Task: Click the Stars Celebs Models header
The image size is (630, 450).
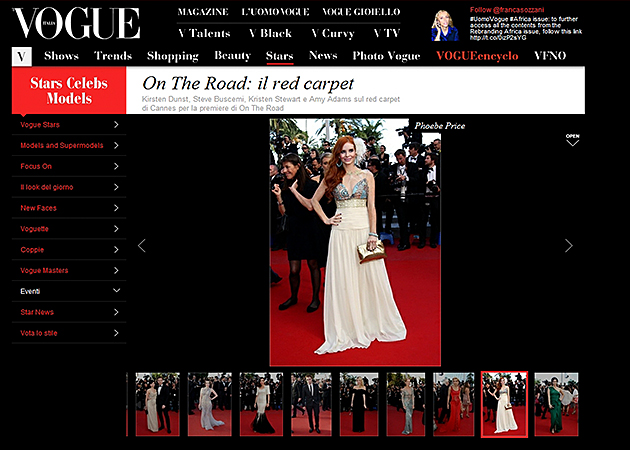Action: coord(68,89)
